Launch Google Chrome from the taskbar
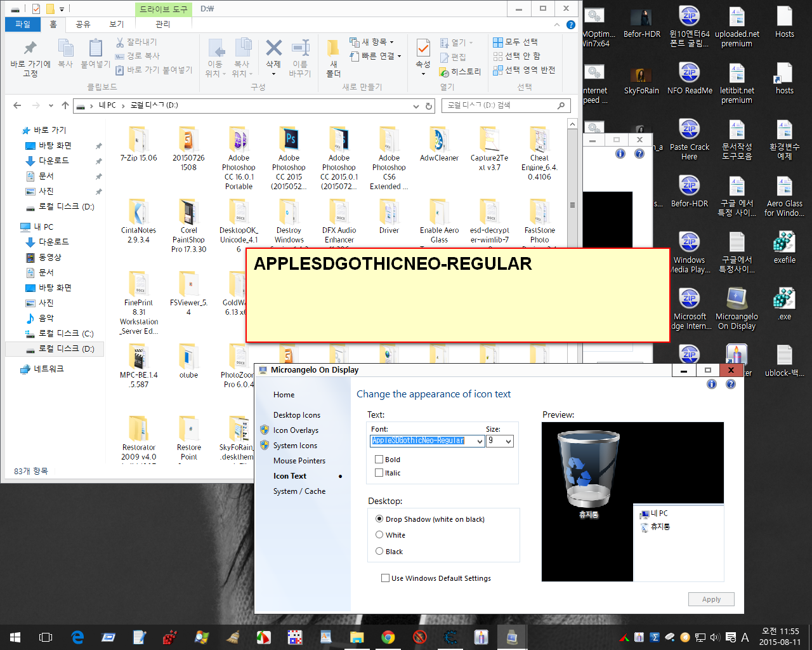 click(388, 637)
